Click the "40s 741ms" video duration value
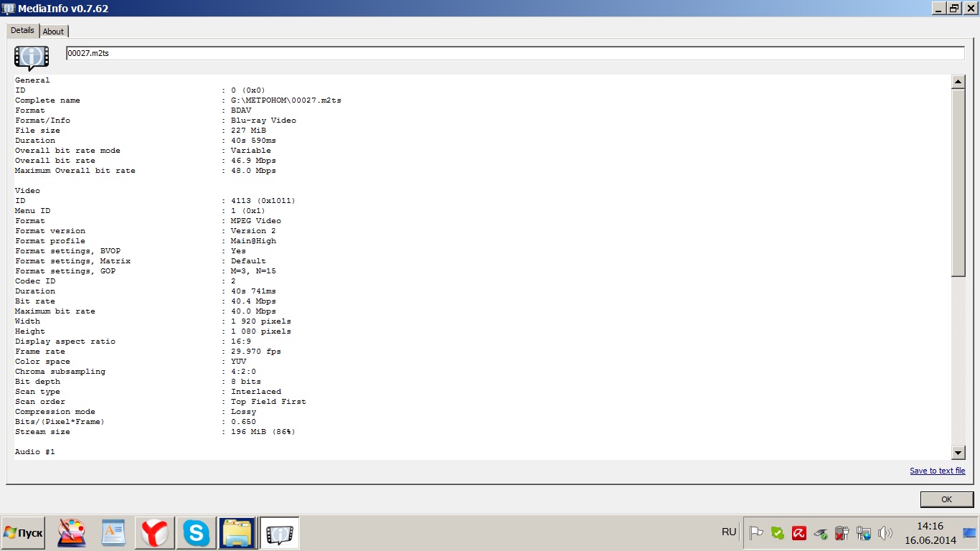 click(253, 291)
